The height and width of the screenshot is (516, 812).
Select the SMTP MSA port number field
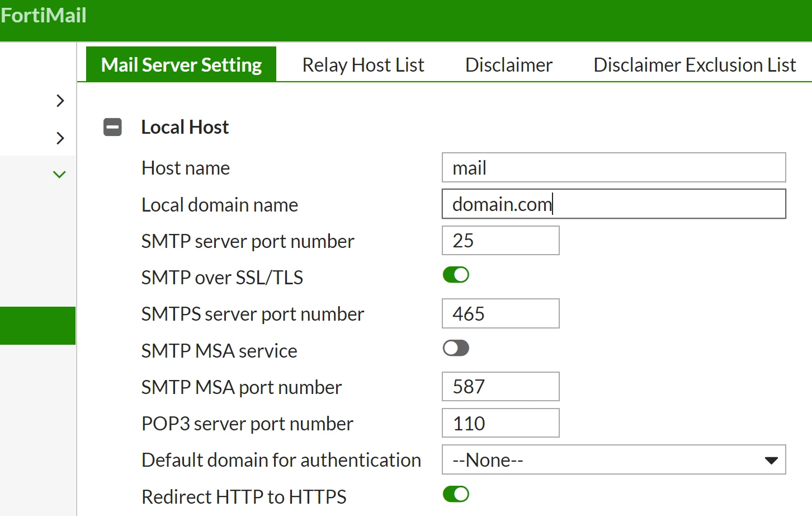tap(501, 387)
